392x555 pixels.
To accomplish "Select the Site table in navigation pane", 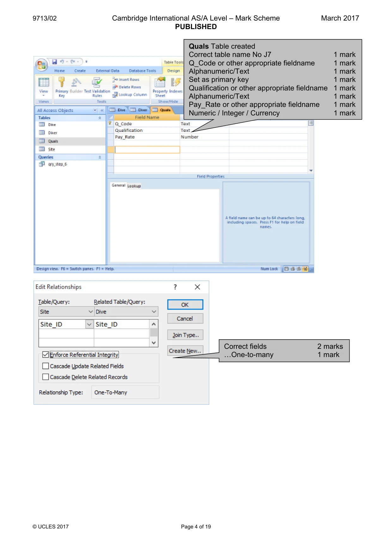I will click(47, 149).
